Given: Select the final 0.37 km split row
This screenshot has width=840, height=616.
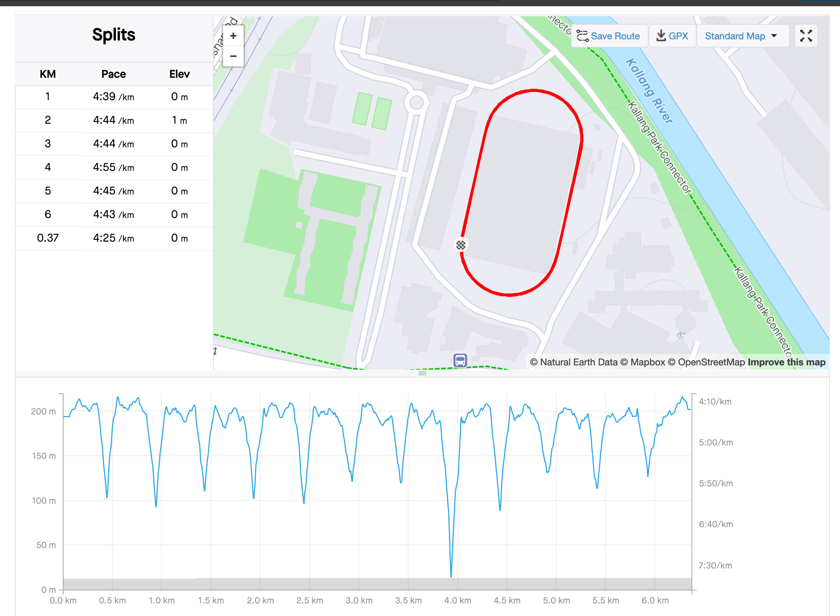Looking at the screenshot, I should click(114, 238).
